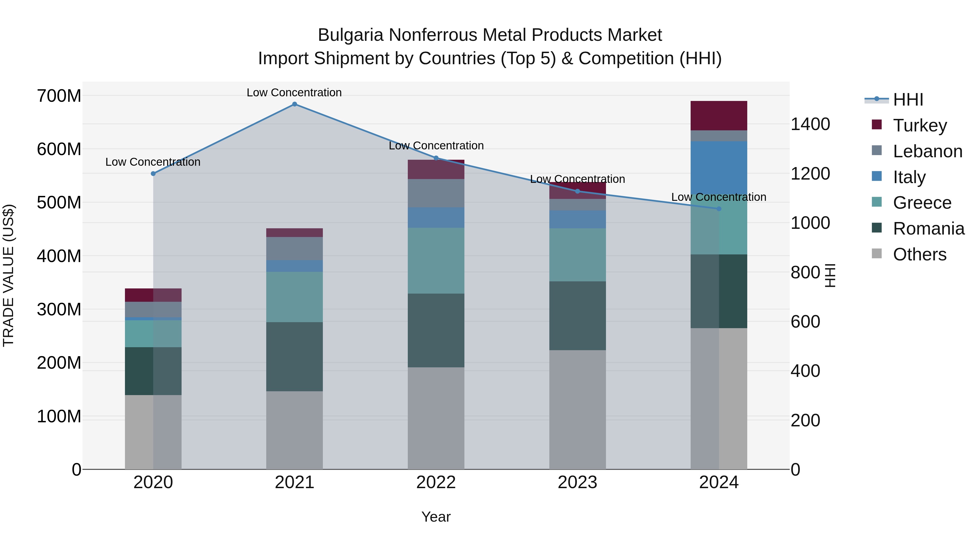This screenshot has width=980, height=551.
Task: Click the 2023 Romania bar segment
Action: [x=577, y=316]
